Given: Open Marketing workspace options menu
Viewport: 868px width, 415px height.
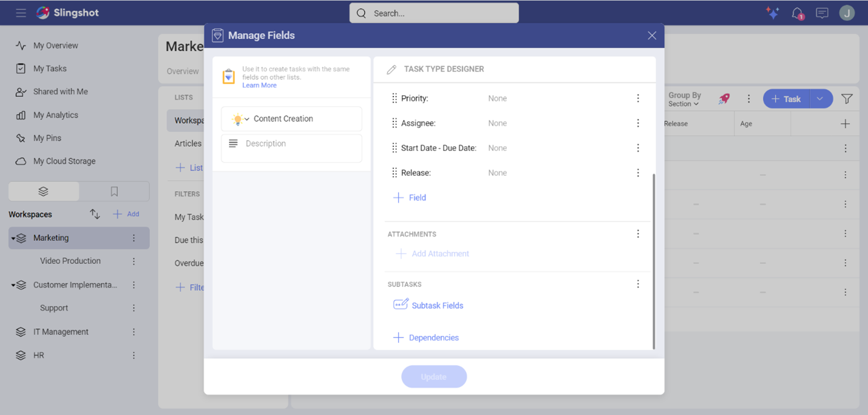Looking at the screenshot, I should (x=134, y=238).
